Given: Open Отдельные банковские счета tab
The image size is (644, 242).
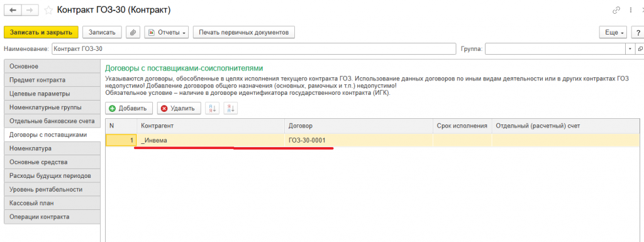Looking at the screenshot, I should 52,121.
